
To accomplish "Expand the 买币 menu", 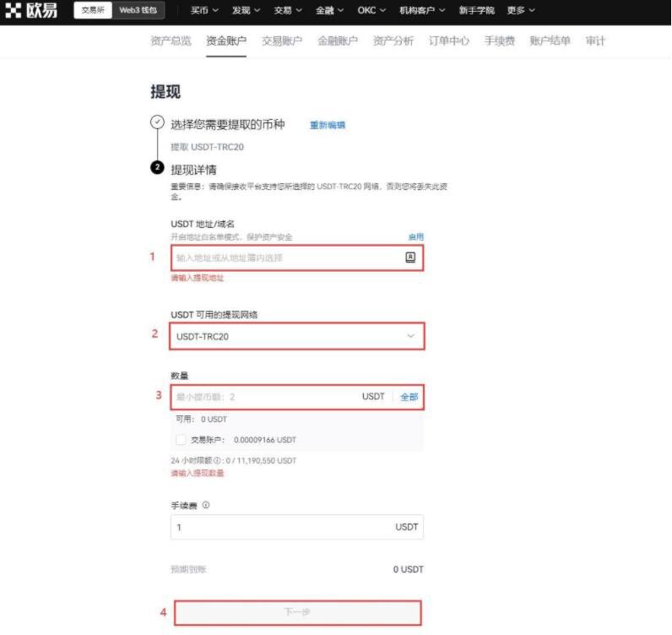I will click(204, 10).
